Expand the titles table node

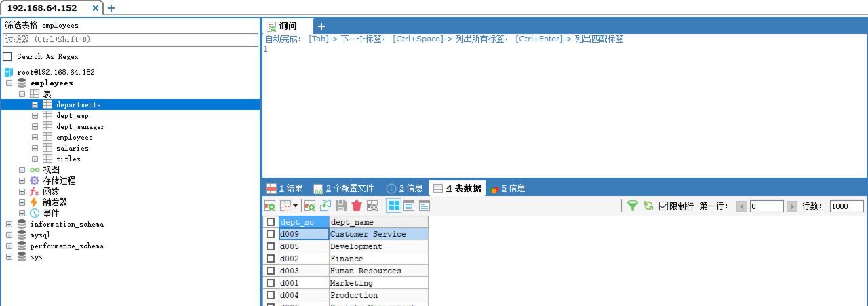(x=35, y=159)
